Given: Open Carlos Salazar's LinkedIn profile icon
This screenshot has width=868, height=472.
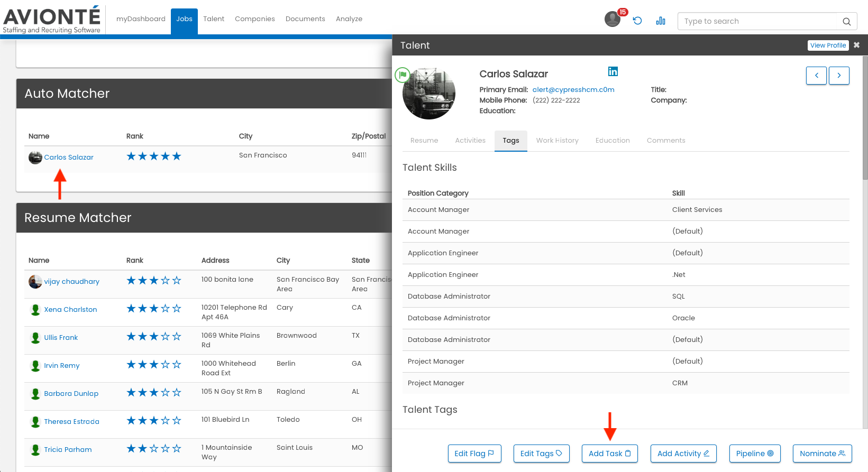Looking at the screenshot, I should (x=613, y=71).
